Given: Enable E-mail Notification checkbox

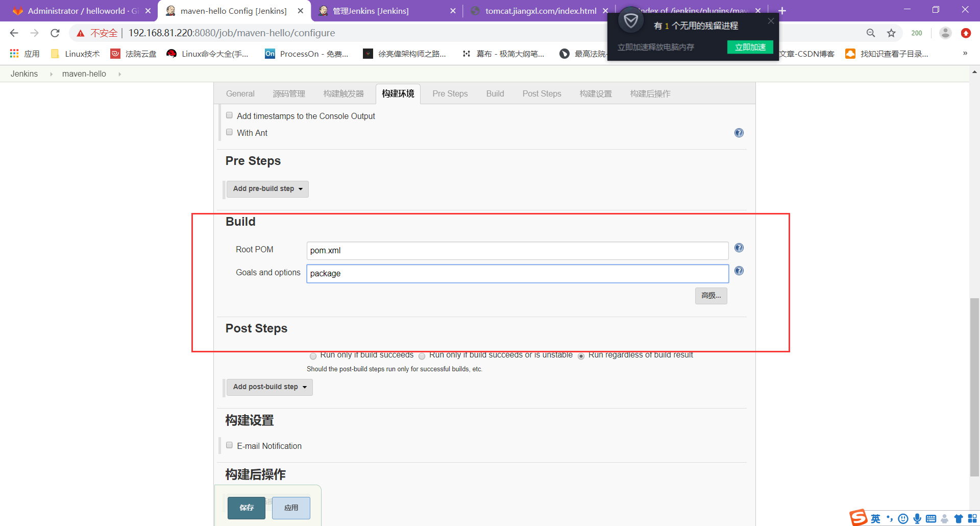Looking at the screenshot, I should pyautogui.click(x=230, y=445).
